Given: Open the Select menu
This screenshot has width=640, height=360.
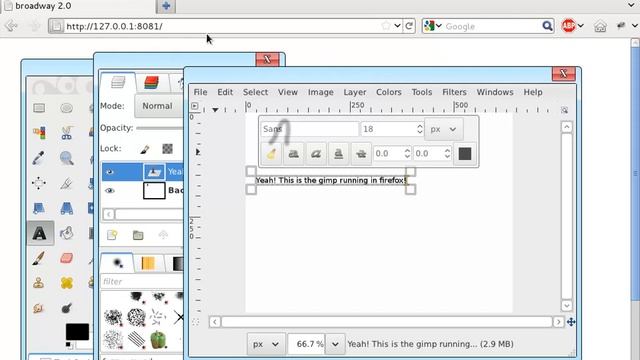Looking at the screenshot, I should point(256,92).
